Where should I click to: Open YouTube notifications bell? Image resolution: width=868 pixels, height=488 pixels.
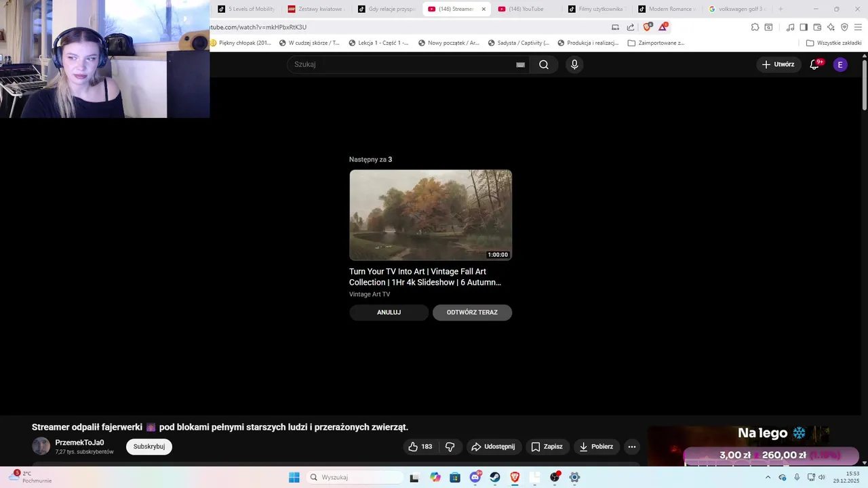pyautogui.click(x=814, y=64)
